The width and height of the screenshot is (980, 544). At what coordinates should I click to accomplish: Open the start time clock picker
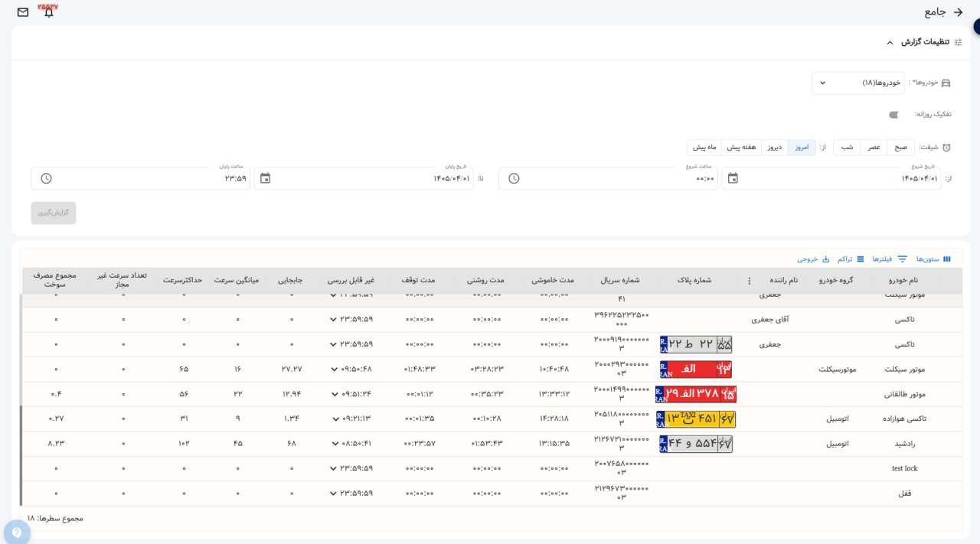click(x=514, y=178)
